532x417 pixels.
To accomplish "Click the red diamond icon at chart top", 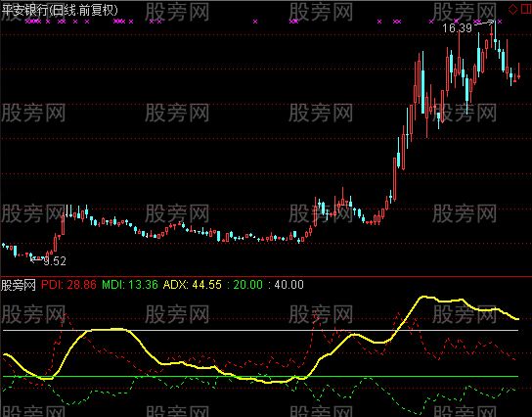I will pyautogui.click(x=513, y=9).
